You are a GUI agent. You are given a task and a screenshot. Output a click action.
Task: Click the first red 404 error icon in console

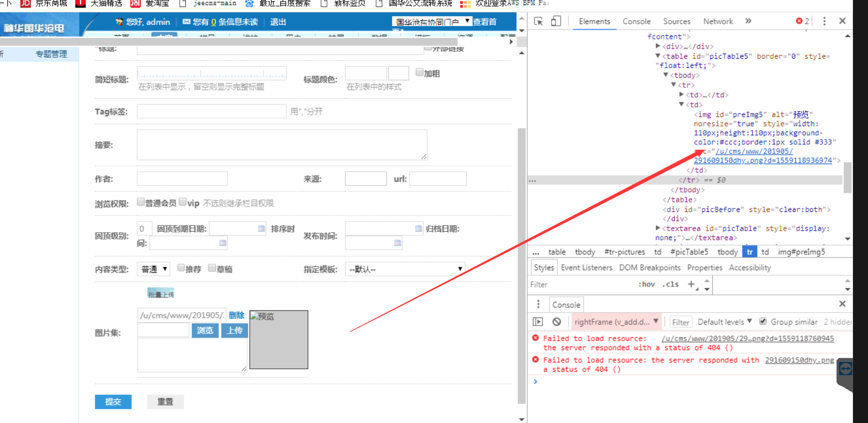tap(535, 338)
